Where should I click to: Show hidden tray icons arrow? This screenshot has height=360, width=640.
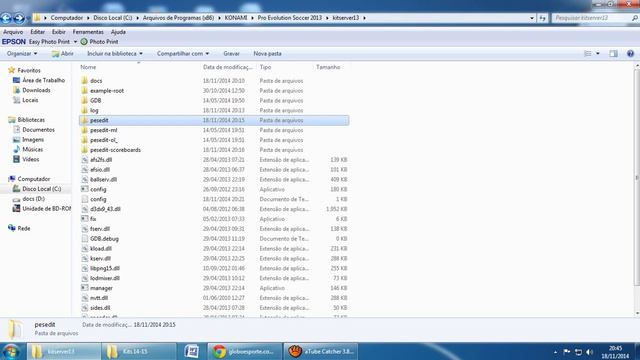tap(556, 352)
